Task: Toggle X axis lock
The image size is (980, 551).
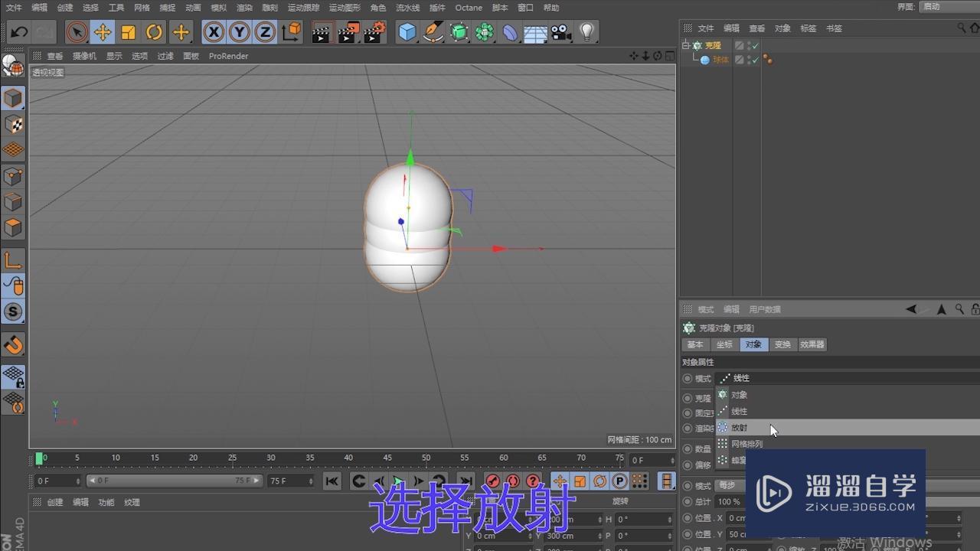Action: 214,32
